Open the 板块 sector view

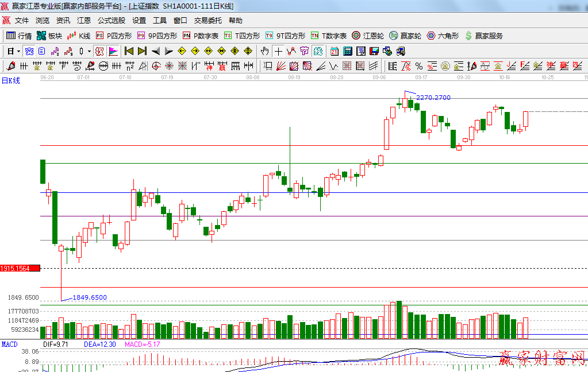pyautogui.click(x=49, y=36)
